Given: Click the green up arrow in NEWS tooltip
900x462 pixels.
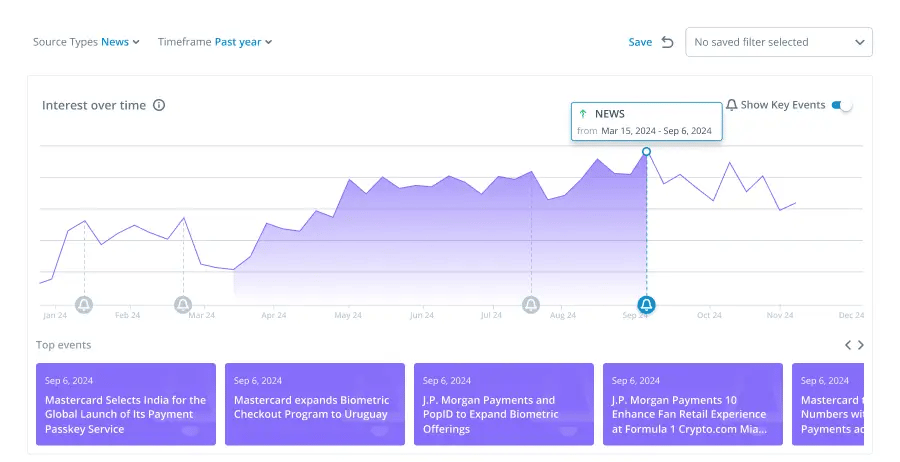Looking at the screenshot, I should tap(583, 114).
